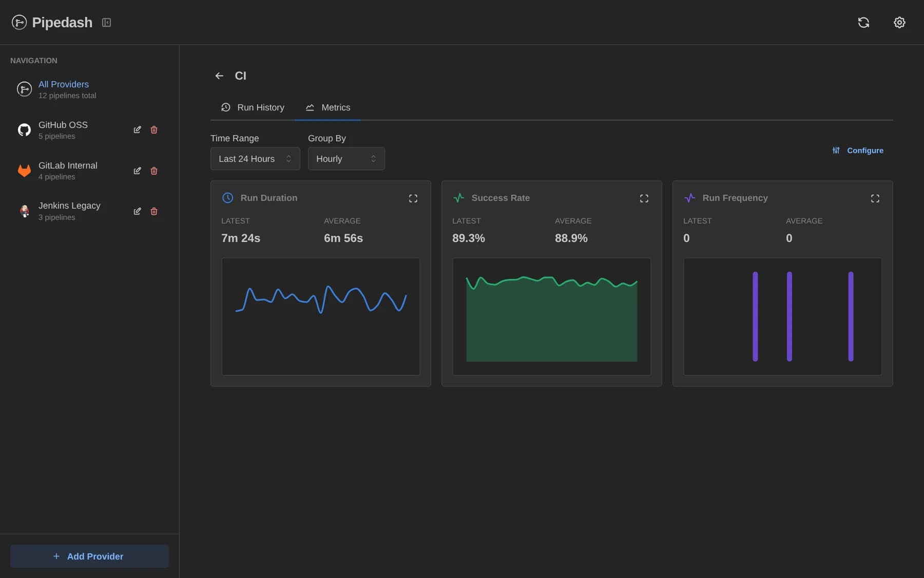The image size is (924, 578).
Task: Expand the Run Frequency chart fullscreen
Action: pyautogui.click(x=875, y=198)
